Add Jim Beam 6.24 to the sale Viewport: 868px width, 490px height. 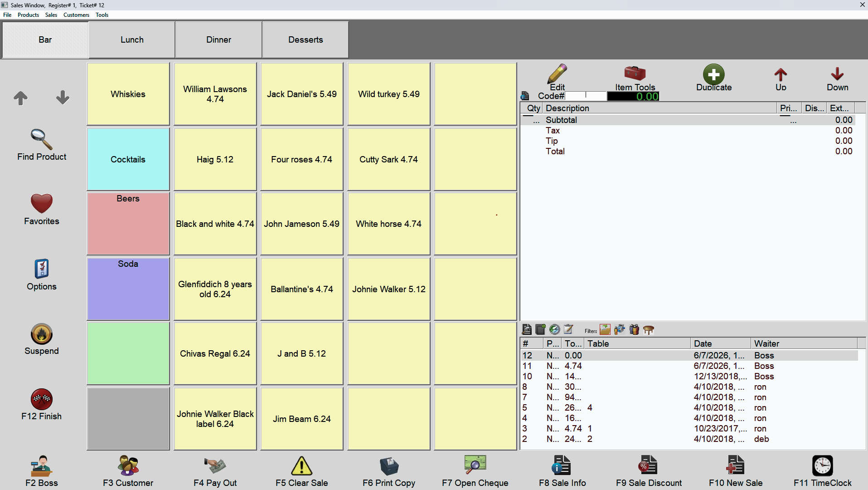[x=302, y=419]
